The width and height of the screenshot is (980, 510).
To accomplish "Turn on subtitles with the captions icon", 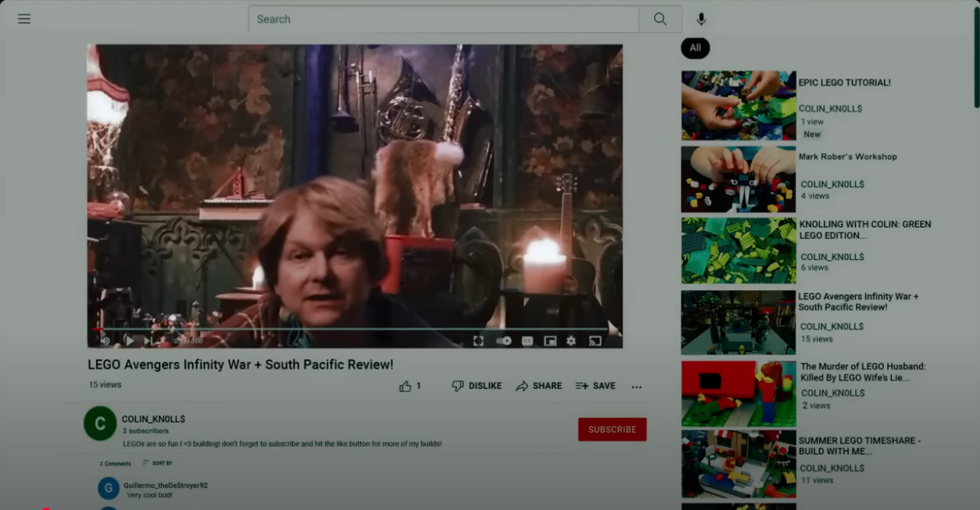I will coord(527,341).
